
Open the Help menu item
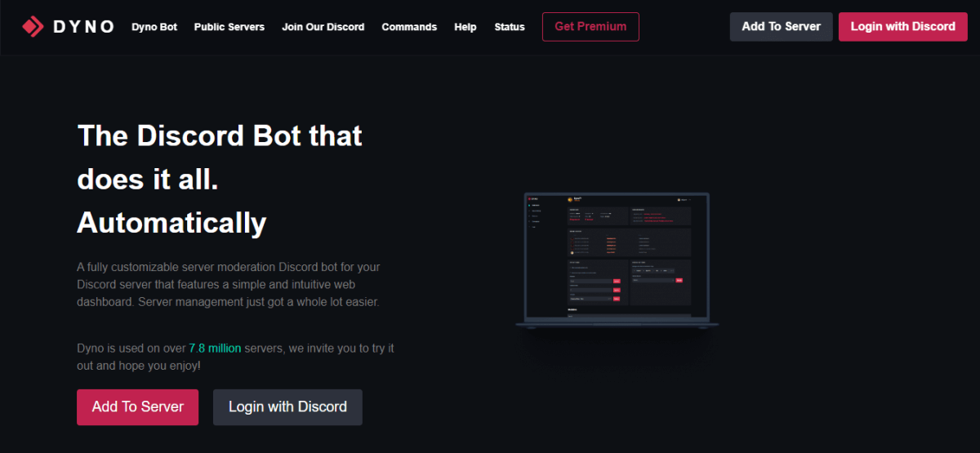pyautogui.click(x=465, y=27)
